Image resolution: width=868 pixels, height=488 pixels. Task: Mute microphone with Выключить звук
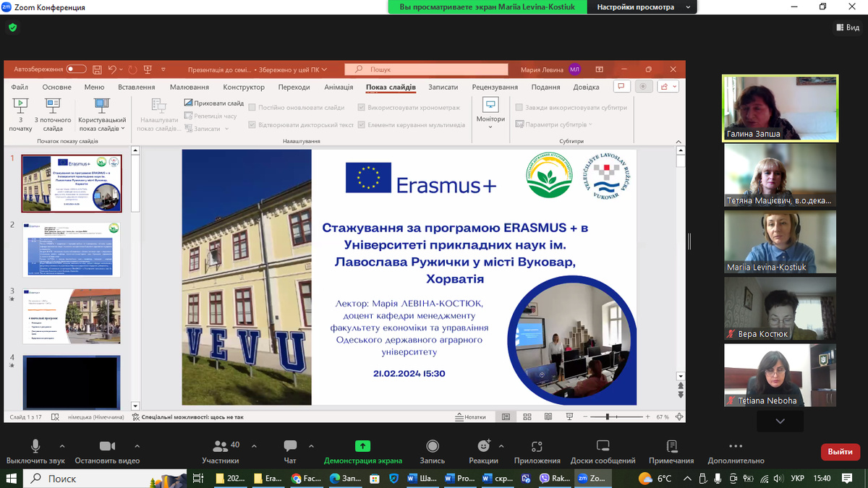pos(35,452)
